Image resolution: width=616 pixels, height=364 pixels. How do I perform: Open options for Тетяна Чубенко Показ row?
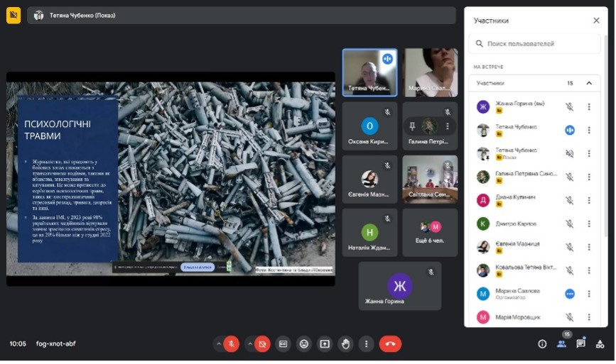coord(589,153)
